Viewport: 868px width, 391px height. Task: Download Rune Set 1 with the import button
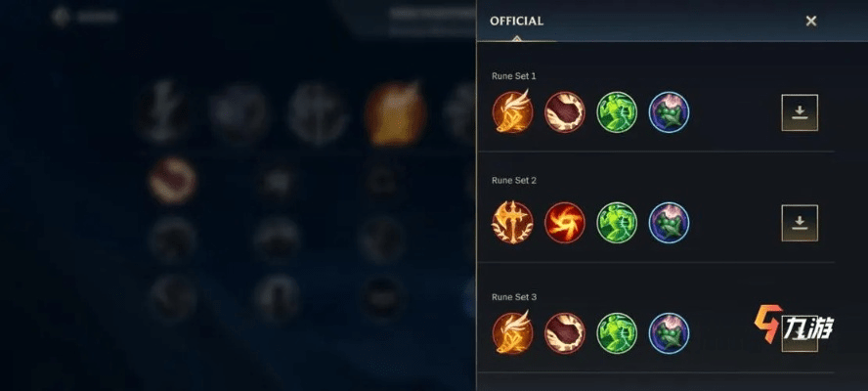point(800,112)
